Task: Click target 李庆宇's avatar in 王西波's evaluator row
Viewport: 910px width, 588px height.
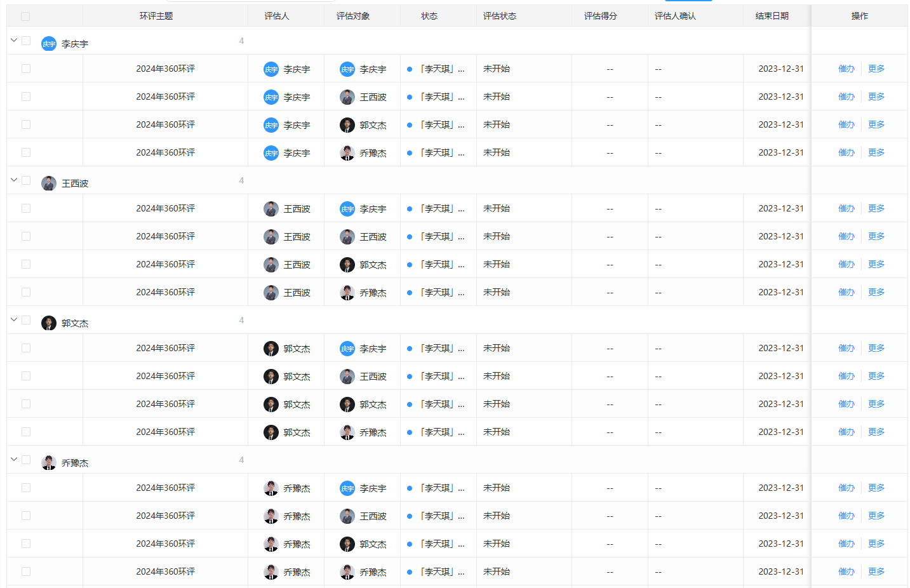Action: click(x=347, y=209)
